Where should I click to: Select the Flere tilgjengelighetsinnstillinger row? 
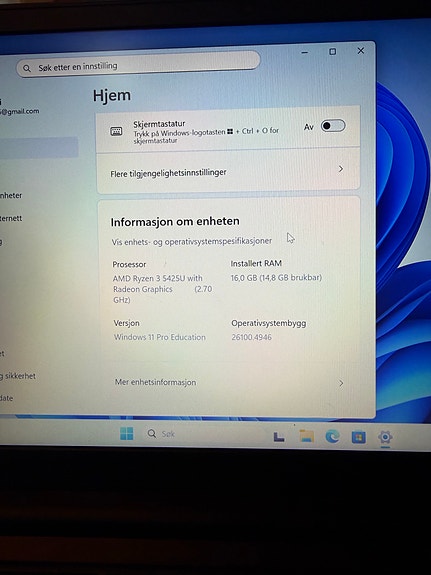click(x=228, y=171)
